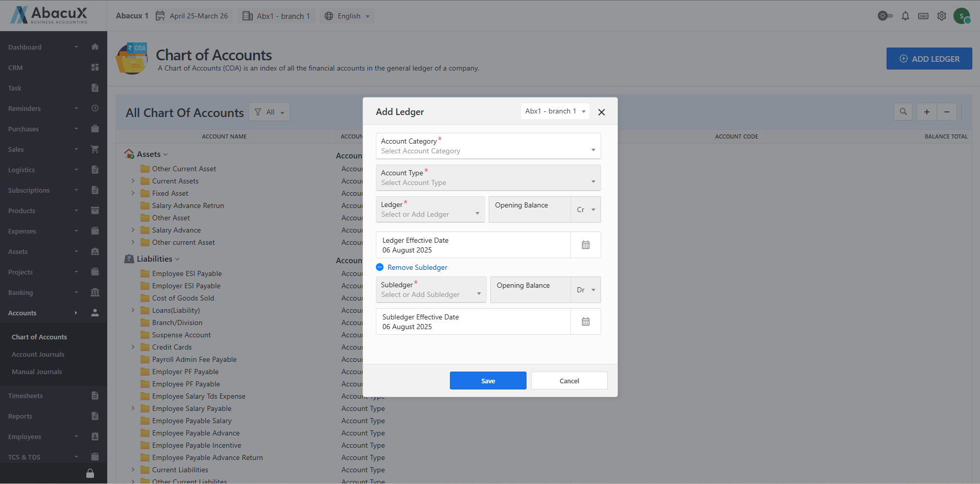Click the search icon in accounts table

point(903,112)
